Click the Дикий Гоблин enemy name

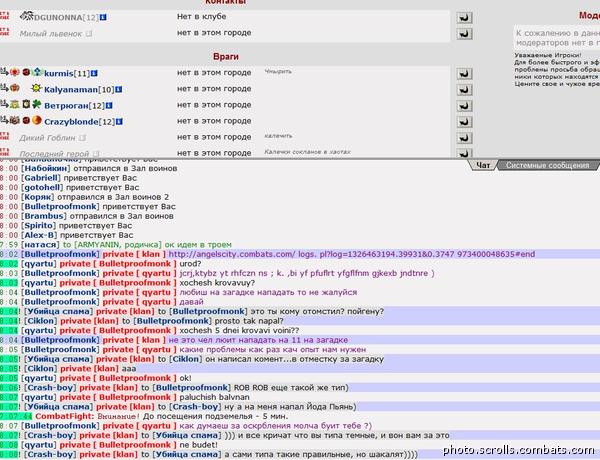(47, 138)
